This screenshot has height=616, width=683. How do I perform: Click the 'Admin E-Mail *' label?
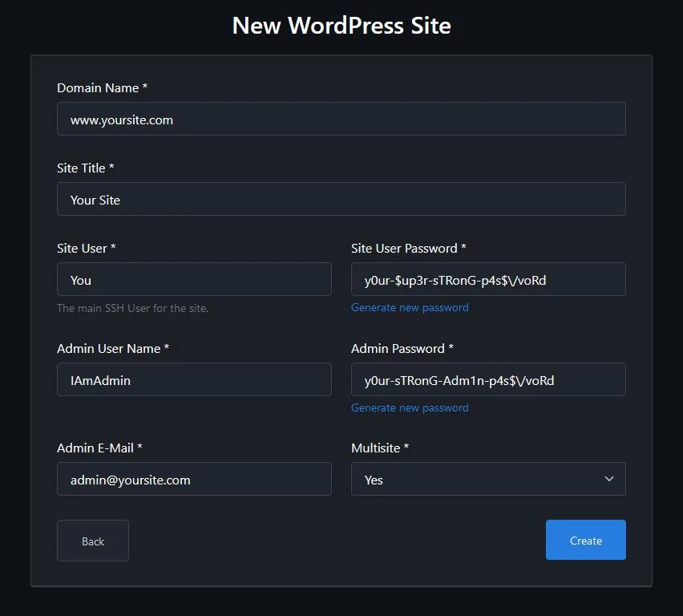coord(99,448)
